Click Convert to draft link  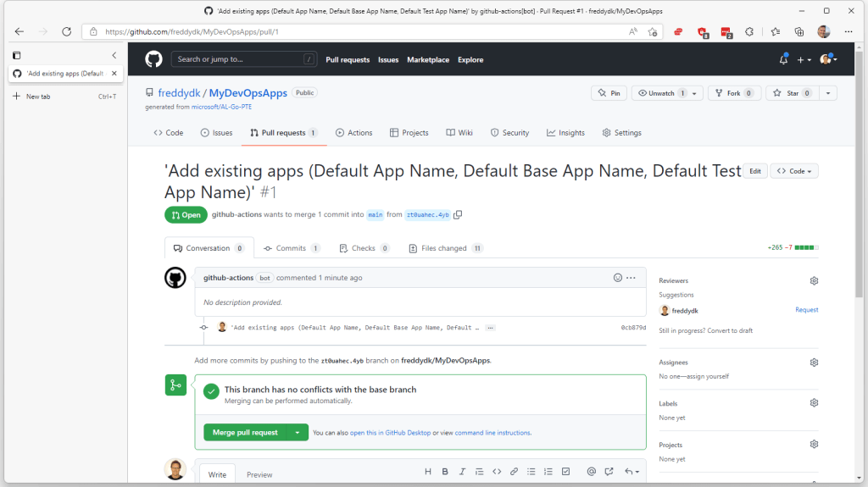coord(729,331)
